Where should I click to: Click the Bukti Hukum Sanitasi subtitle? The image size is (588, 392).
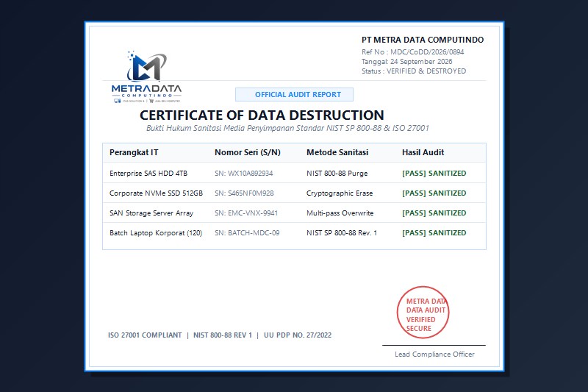point(287,128)
